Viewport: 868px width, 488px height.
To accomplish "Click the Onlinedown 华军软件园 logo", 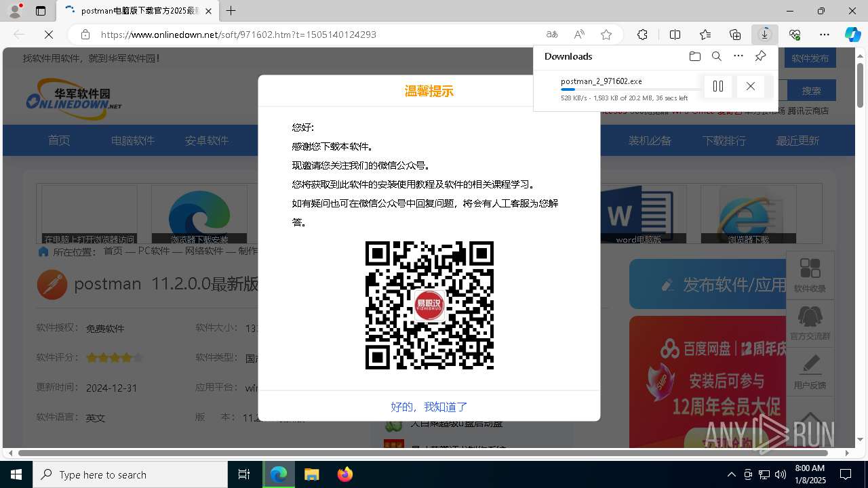I will (74, 98).
